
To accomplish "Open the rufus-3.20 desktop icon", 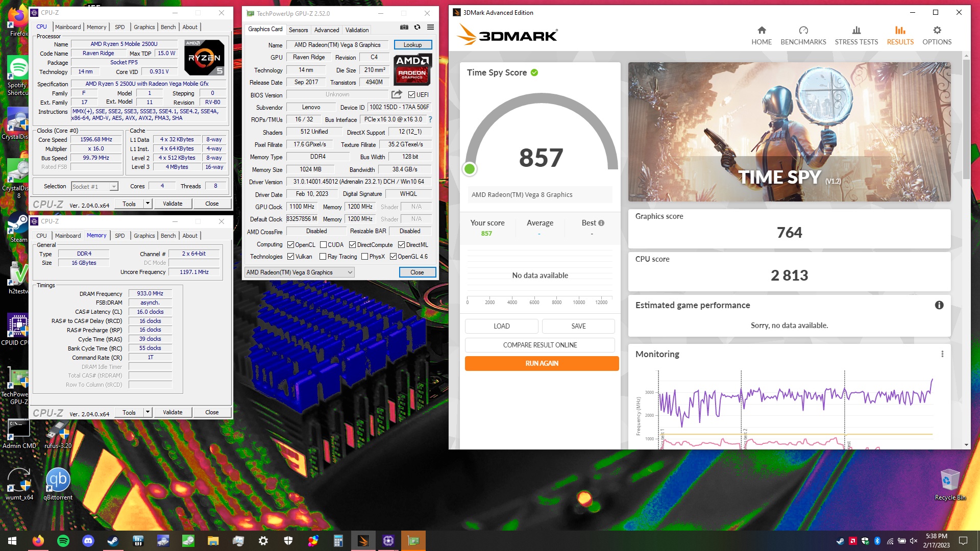I will point(58,434).
